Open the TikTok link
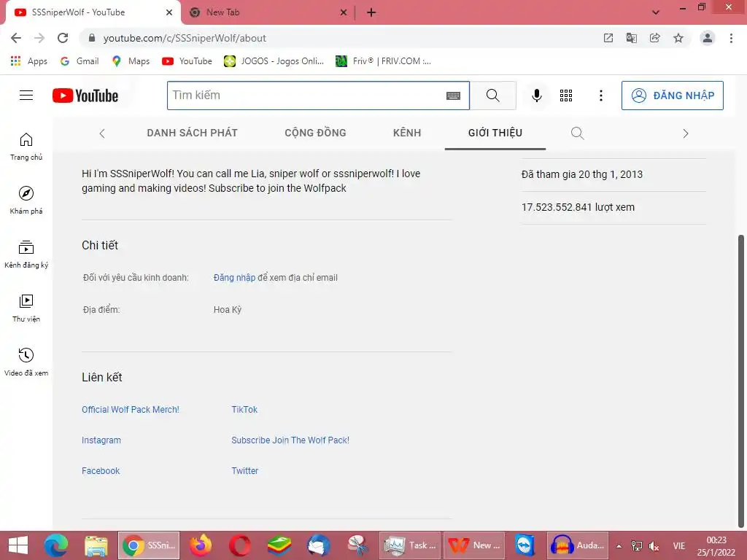The width and height of the screenshot is (747, 560). coord(244,410)
